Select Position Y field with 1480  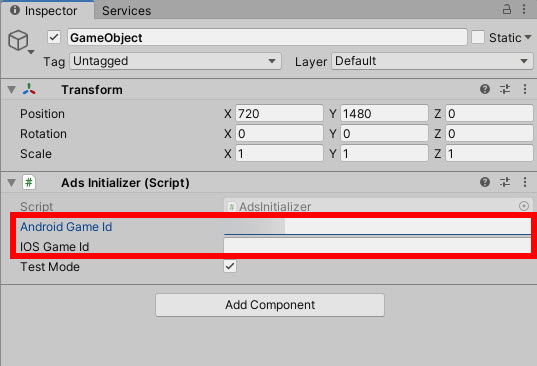click(x=384, y=113)
